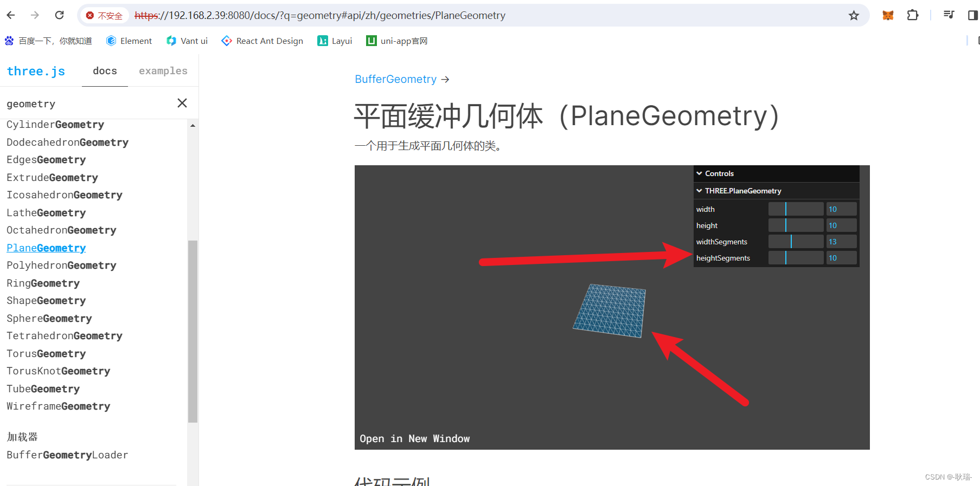
Task: Open EdgesGeometry in the sidebar
Action: pos(46,160)
